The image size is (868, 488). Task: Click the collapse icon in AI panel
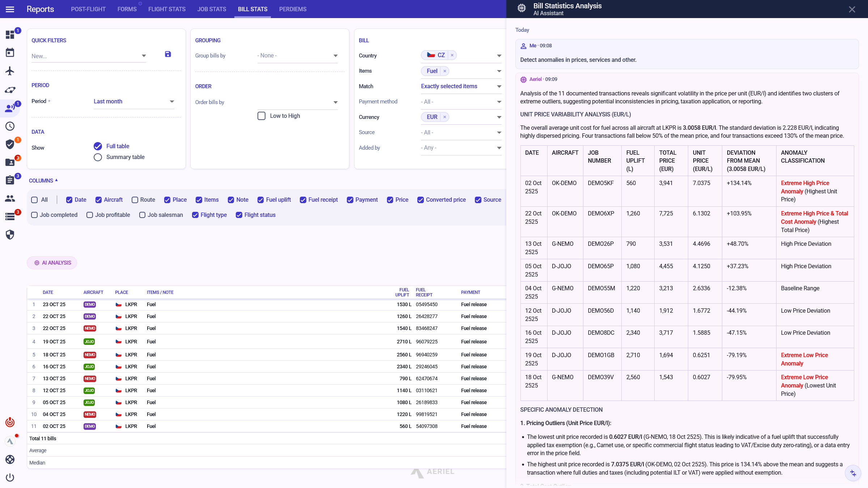click(x=853, y=473)
